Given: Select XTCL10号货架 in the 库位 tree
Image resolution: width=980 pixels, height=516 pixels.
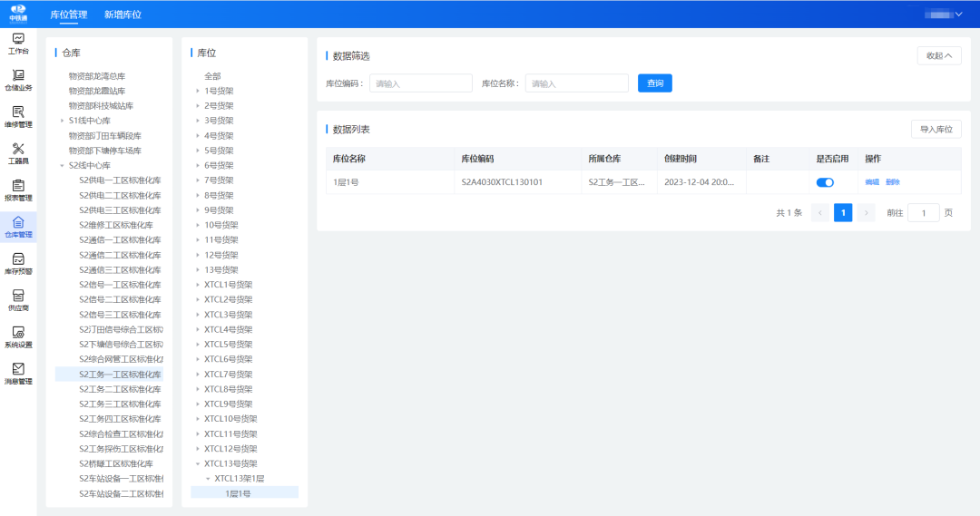Looking at the screenshot, I should click(x=230, y=419).
